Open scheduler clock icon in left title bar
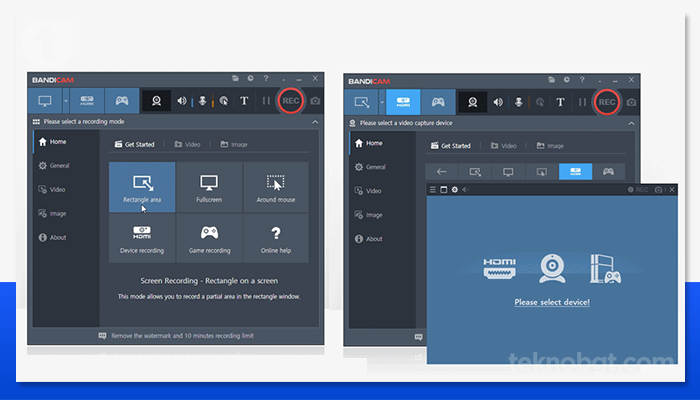Viewport: 700px width, 400px height. 250,79
